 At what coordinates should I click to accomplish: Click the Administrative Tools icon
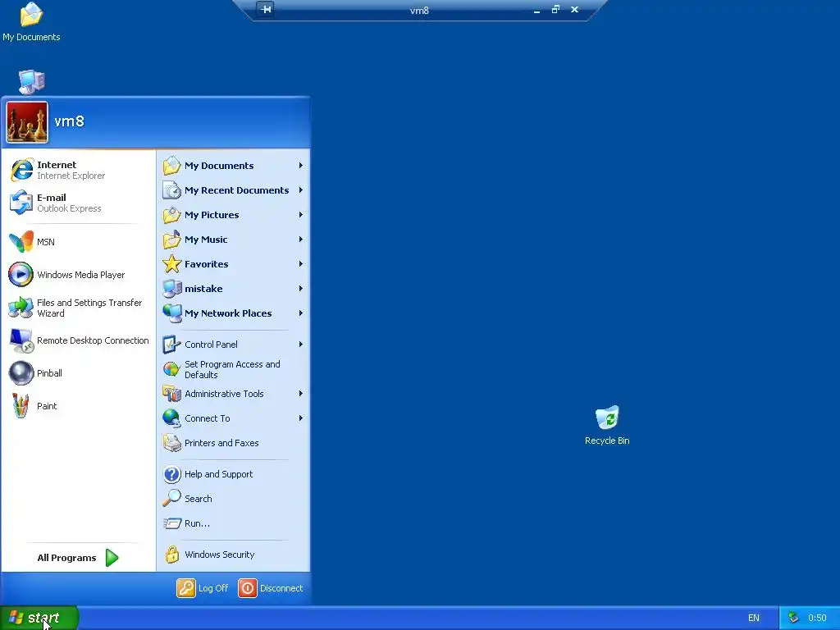coord(172,394)
